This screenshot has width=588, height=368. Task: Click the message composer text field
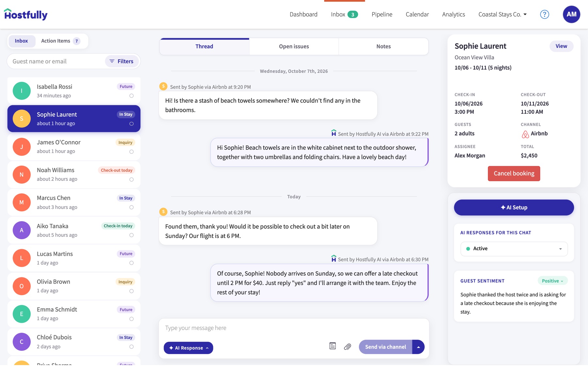[294, 328]
